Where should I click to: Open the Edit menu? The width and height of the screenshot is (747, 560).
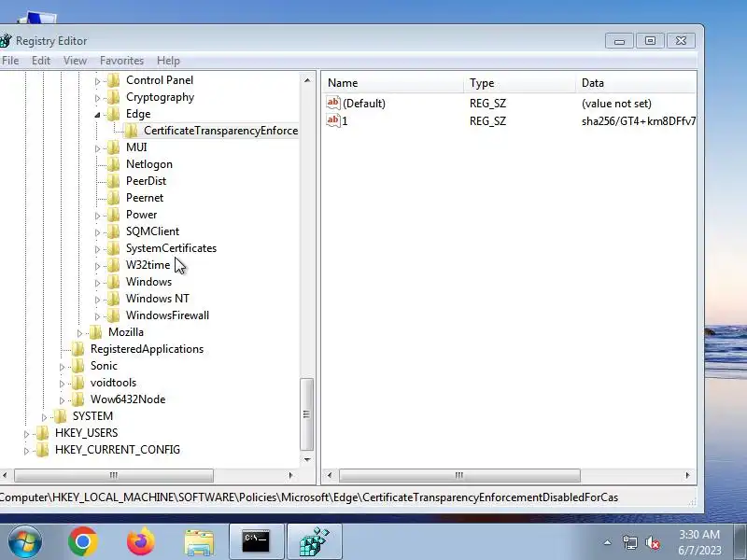[41, 61]
